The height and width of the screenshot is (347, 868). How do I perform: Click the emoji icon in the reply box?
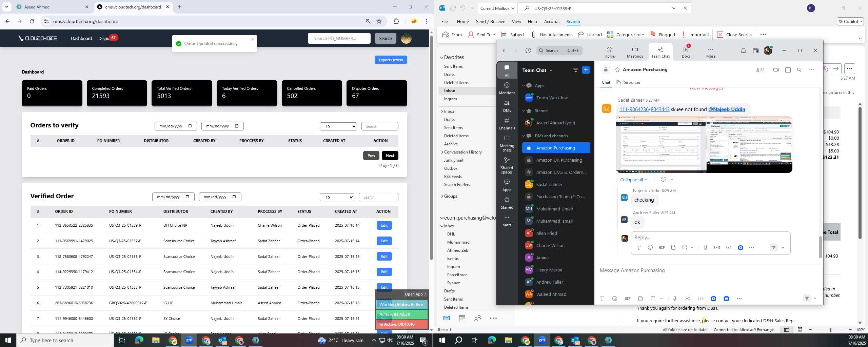[x=650, y=247]
